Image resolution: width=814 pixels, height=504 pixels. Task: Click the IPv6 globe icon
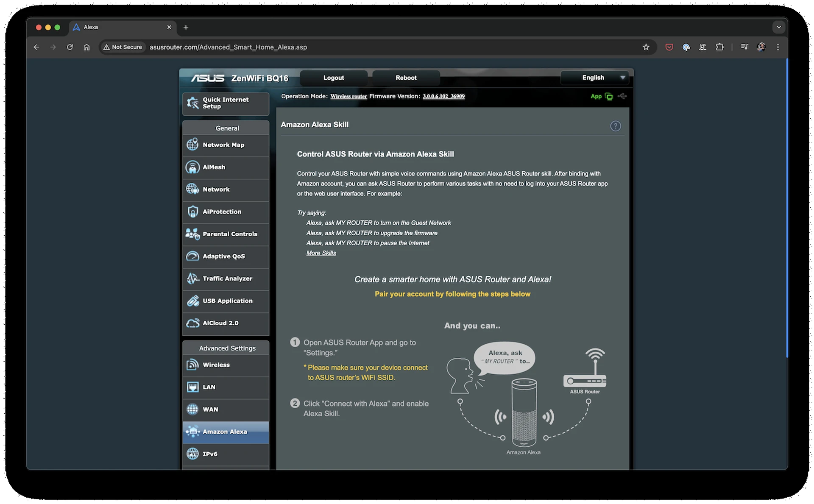[x=192, y=454]
